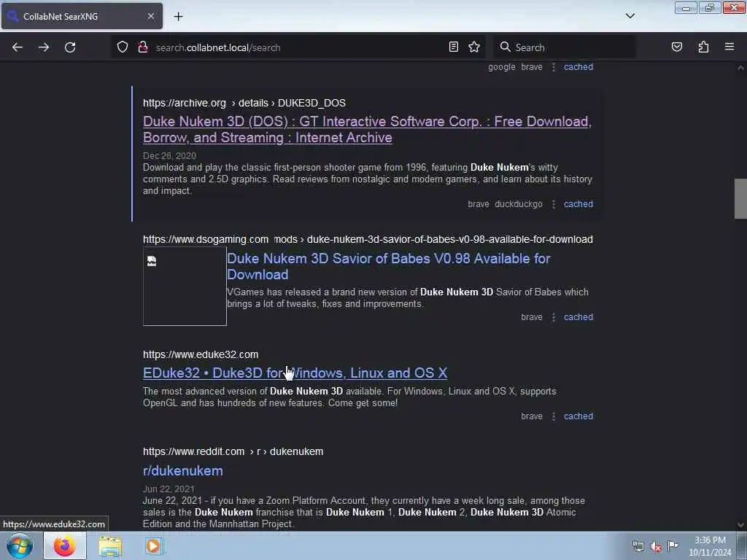Go back to the previous page
The image size is (747, 560).
18,47
